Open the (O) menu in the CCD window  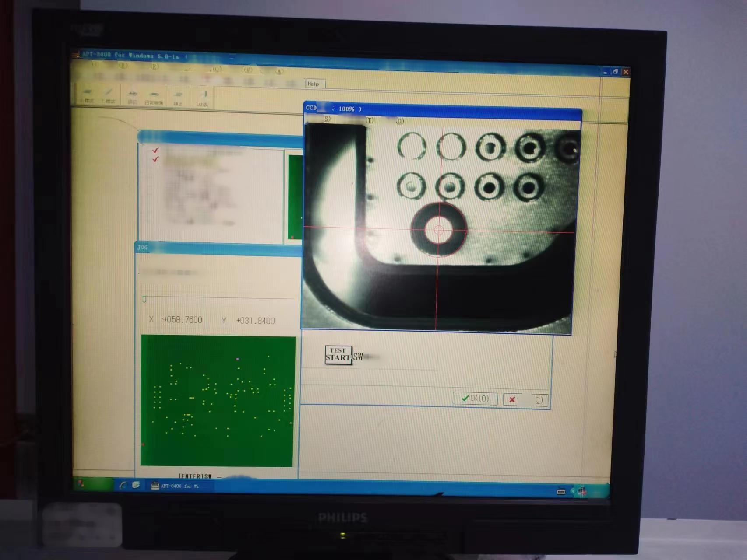pyautogui.click(x=400, y=121)
